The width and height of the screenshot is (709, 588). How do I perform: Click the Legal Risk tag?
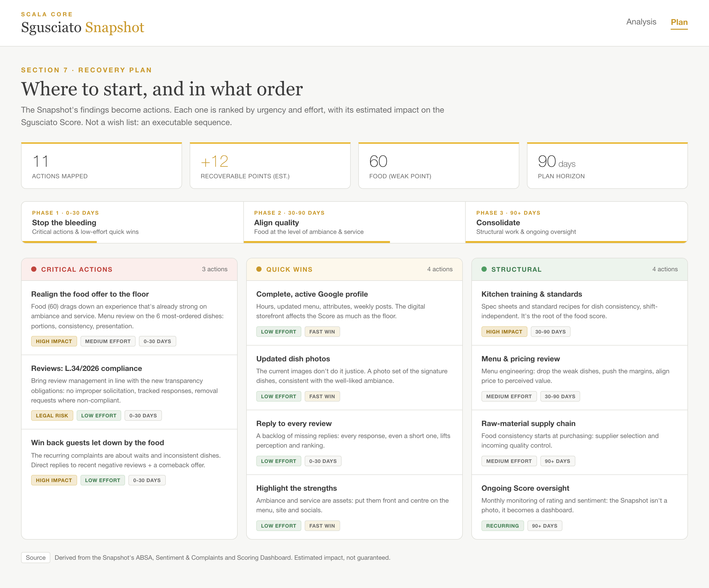(52, 415)
